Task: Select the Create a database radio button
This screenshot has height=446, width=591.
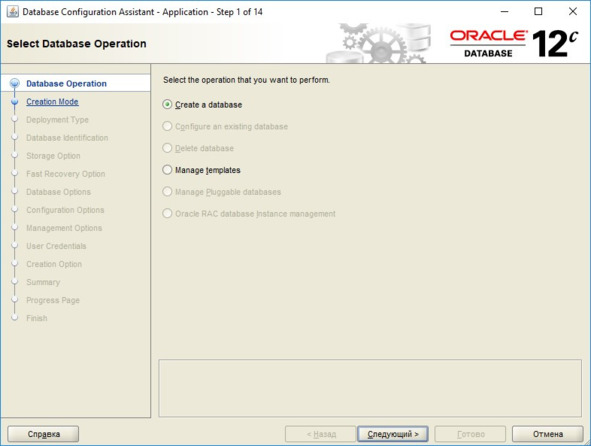Action: [x=167, y=104]
